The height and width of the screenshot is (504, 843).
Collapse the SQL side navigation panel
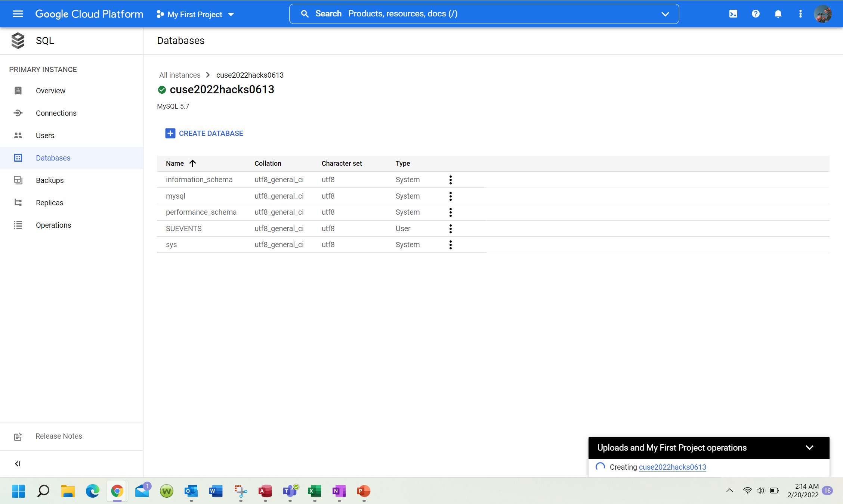(18, 464)
